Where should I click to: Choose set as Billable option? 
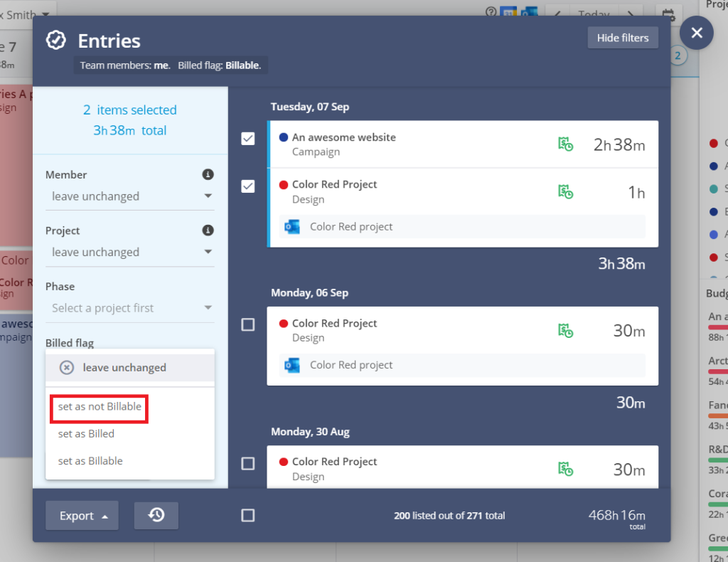pos(90,461)
